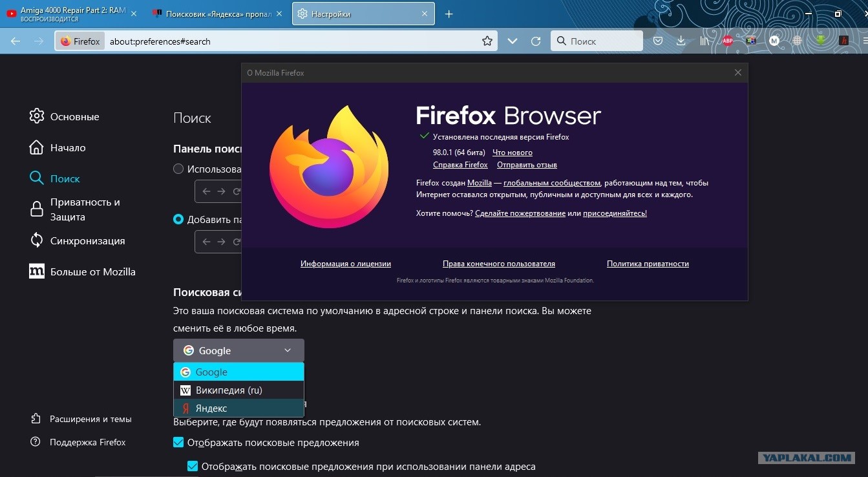
Task: Select the Добавить панель поиска radio option
Action: [178, 219]
